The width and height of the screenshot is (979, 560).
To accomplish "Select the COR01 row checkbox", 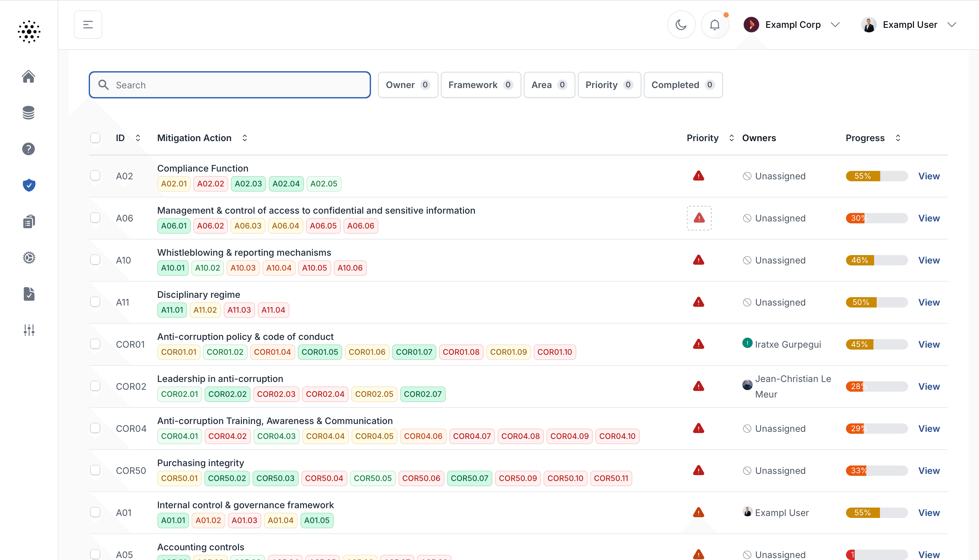I will 95,344.
